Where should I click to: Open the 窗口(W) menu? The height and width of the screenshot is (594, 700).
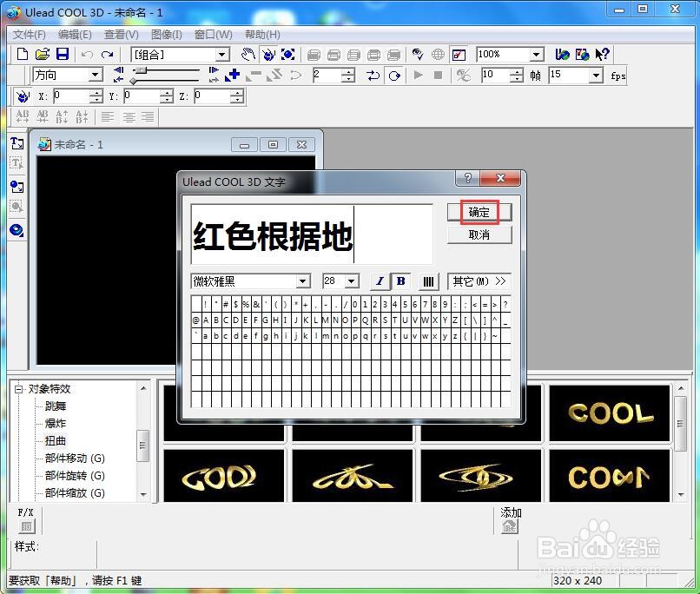coord(213,35)
